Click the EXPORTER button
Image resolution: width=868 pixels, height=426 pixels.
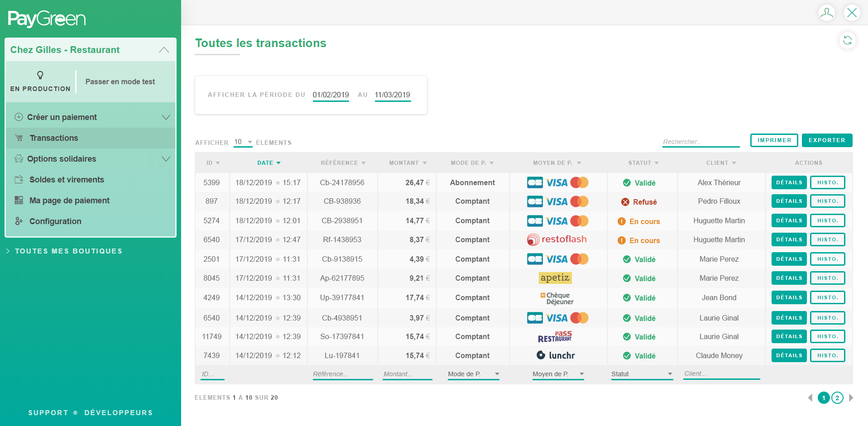tap(827, 140)
